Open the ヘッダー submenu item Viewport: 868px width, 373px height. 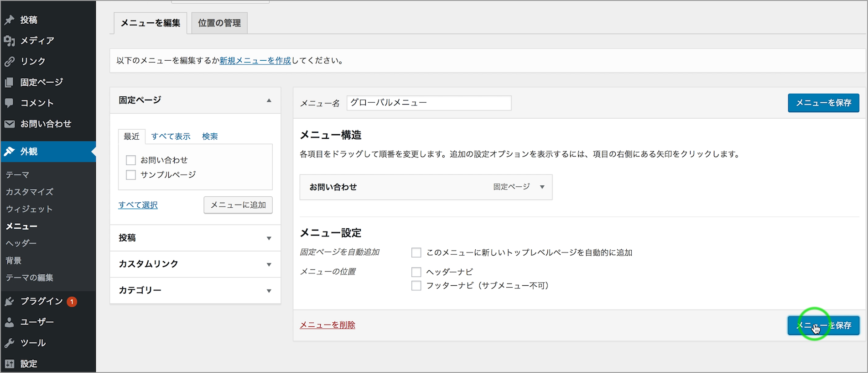21,243
